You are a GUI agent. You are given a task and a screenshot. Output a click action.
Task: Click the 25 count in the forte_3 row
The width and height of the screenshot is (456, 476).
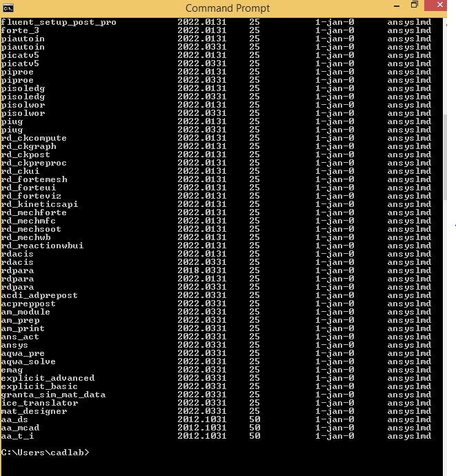click(x=255, y=30)
